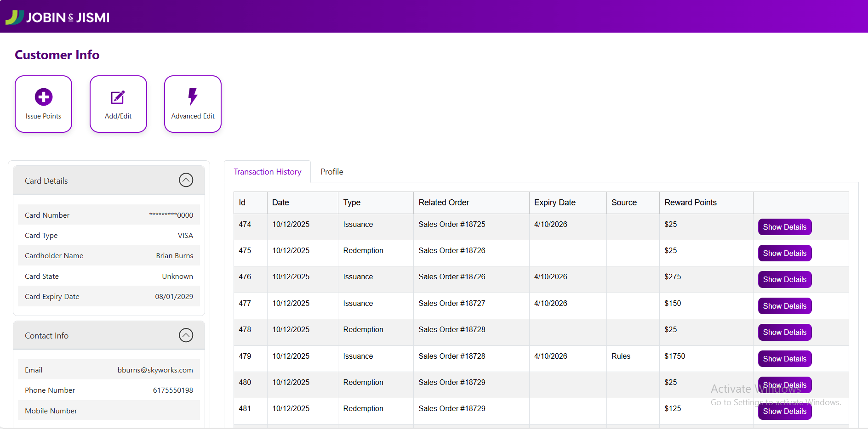Click the Reward Points column header
The height and width of the screenshot is (429, 868).
690,203
